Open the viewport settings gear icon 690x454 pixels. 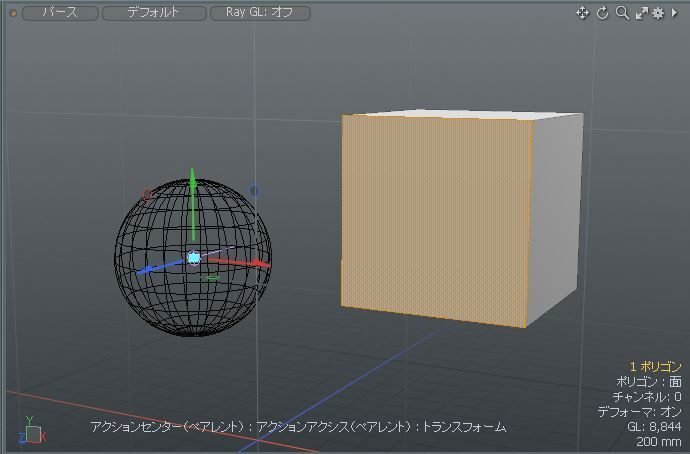pyautogui.click(x=658, y=13)
